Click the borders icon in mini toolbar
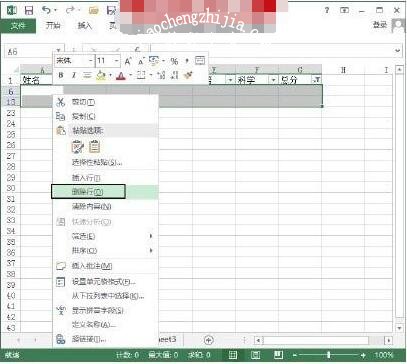This screenshot has height=364, width=407. [141, 75]
